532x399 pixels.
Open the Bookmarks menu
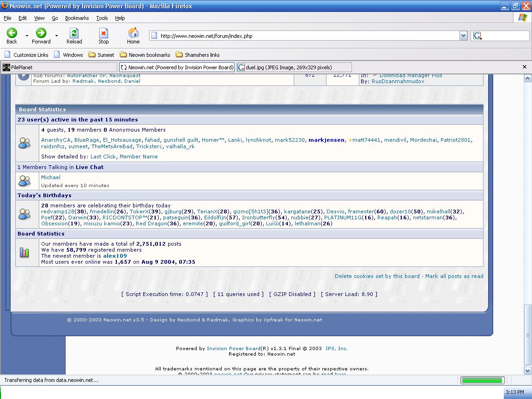[77, 18]
